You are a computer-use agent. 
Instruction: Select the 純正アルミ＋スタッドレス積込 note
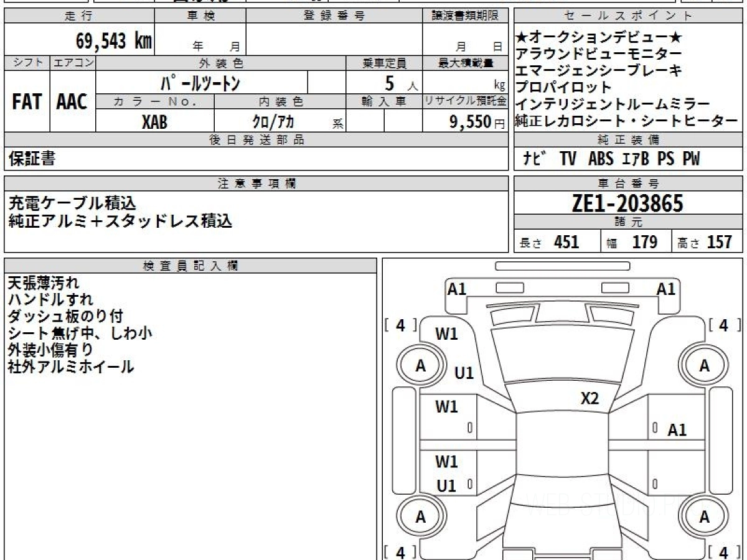(120, 220)
